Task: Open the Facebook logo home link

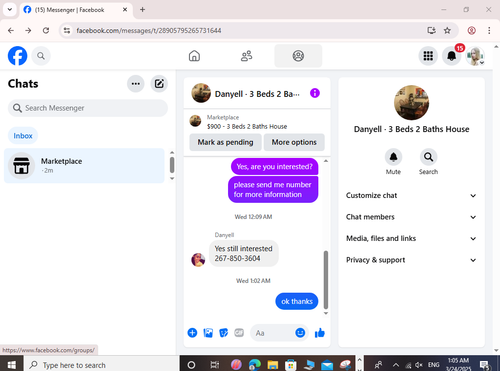Action: pos(17,56)
